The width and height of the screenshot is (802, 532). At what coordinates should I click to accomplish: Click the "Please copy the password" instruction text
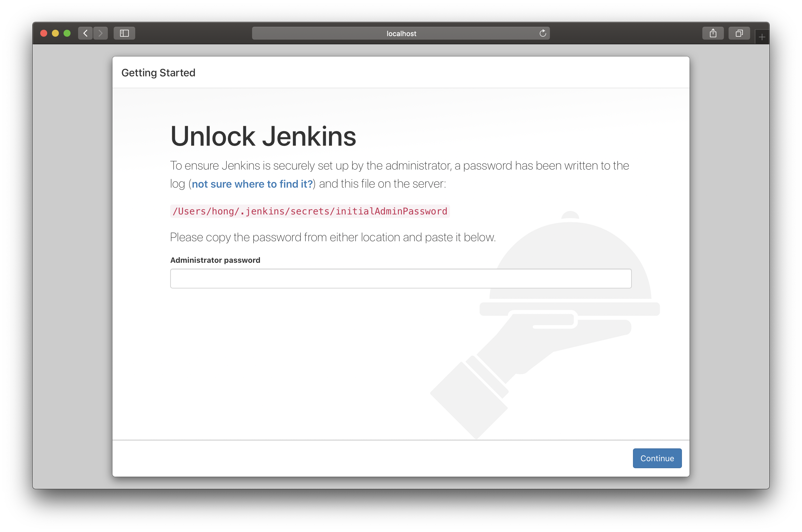click(333, 237)
